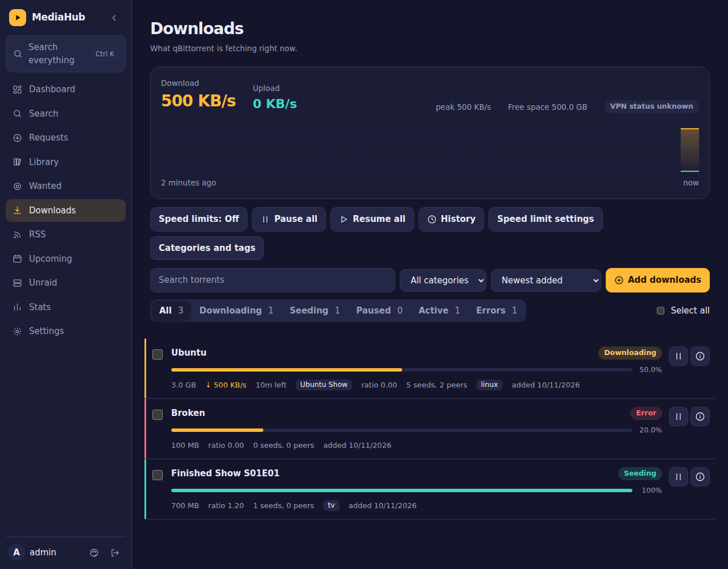Expand the Newest added sort dropdown
The image size is (728, 569).
pos(546,281)
